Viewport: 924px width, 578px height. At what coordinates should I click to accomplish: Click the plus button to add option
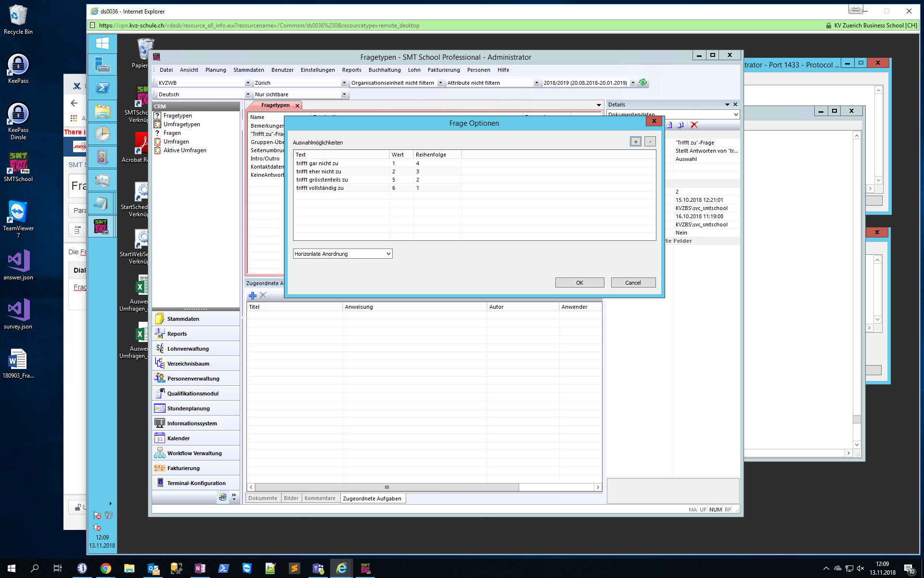click(x=635, y=142)
